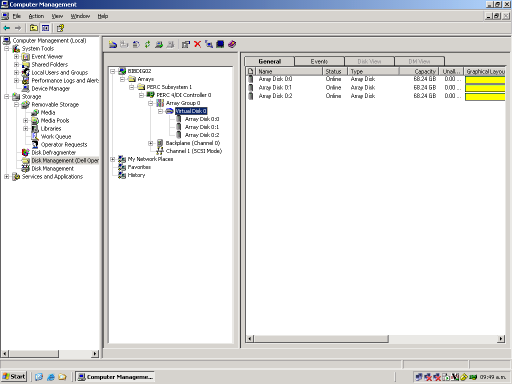Expand Local Users and Groups node

pos(16,73)
